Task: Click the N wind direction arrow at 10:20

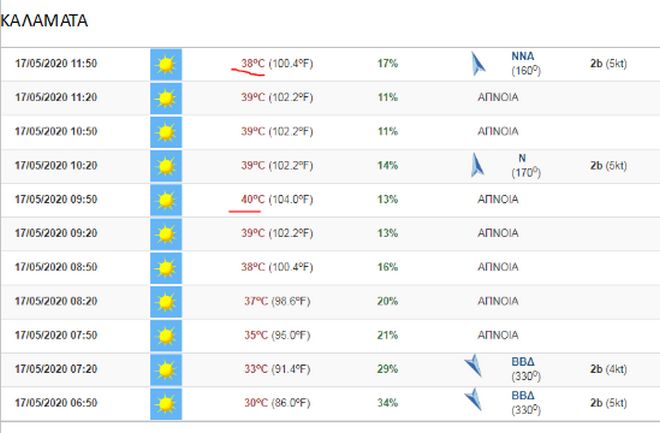Action: click(x=477, y=165)
